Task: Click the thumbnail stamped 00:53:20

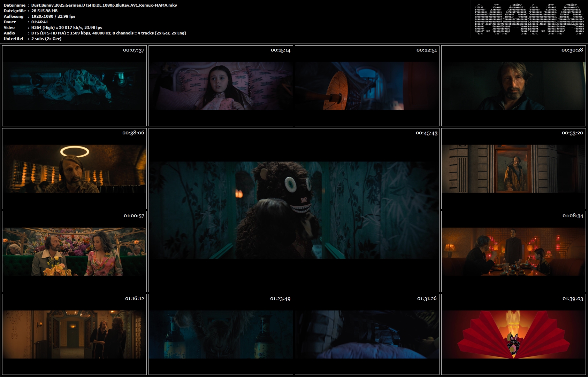Action: tap(513, 168)
